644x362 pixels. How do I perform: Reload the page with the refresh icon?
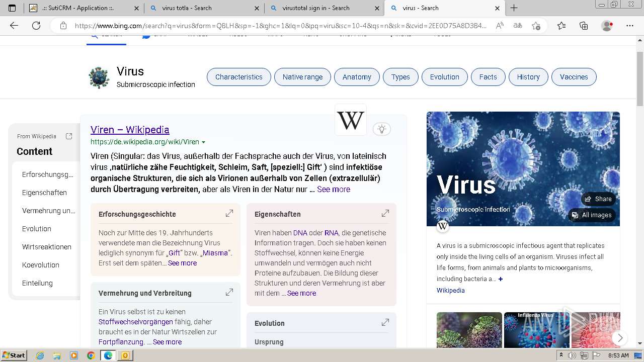(36, 26)
